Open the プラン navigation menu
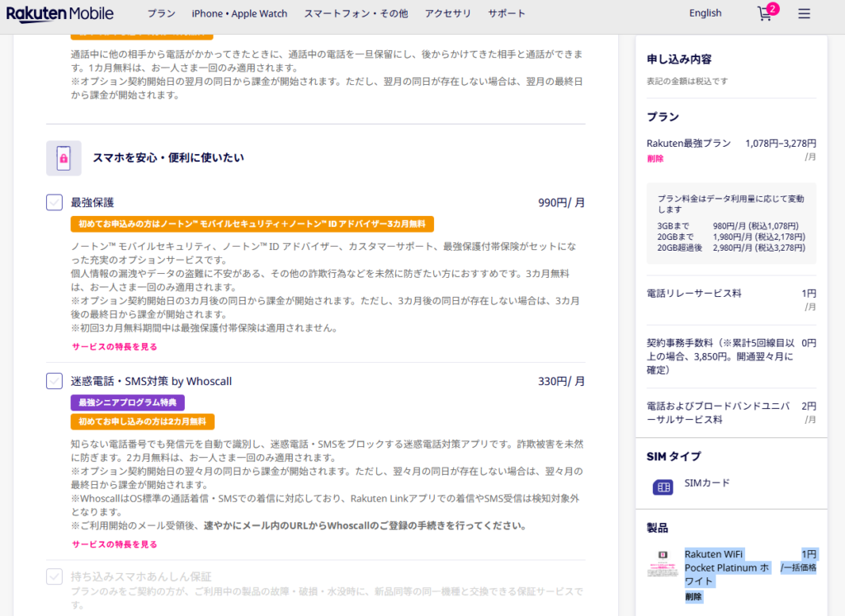845x616 pixels. [x=161, y=14]
